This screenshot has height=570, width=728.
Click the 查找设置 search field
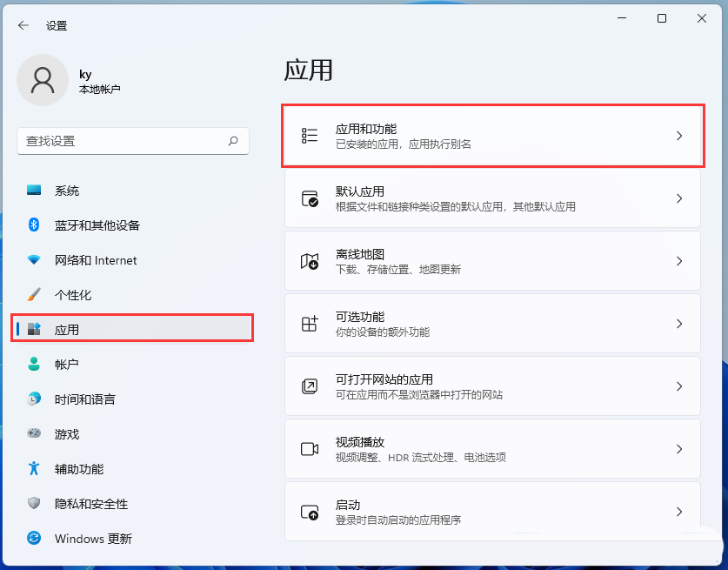point(122,140)
